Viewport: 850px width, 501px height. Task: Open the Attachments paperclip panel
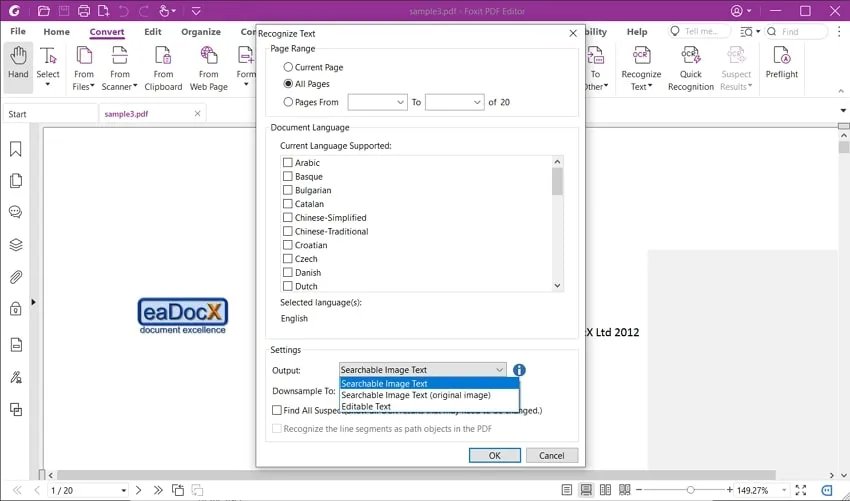16,277
